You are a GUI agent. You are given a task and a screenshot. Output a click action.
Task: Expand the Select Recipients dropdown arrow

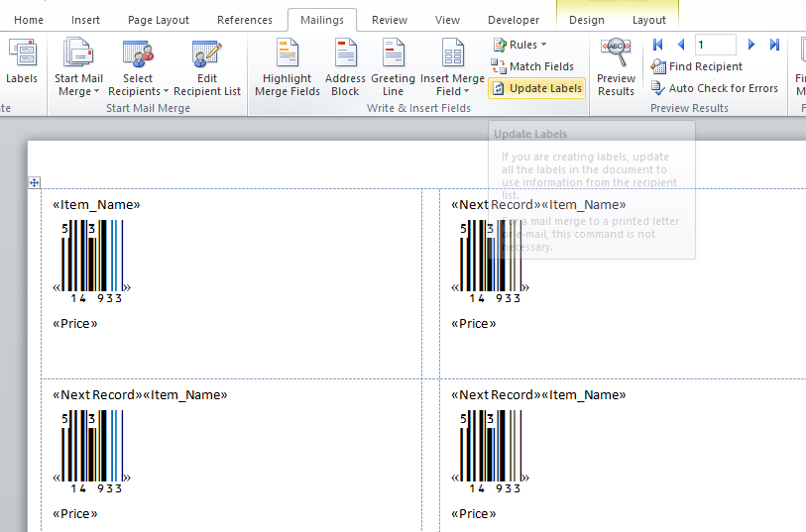pyautogui.click(x=166, y=91)
